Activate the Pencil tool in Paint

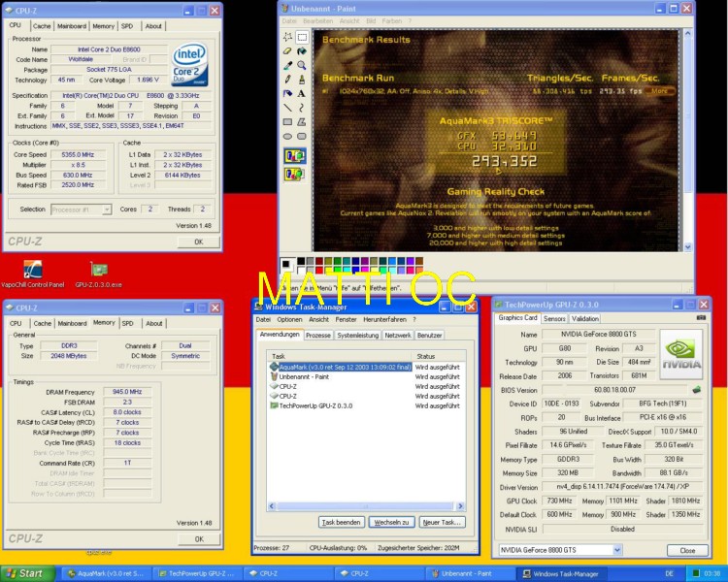tap(288, 80)
